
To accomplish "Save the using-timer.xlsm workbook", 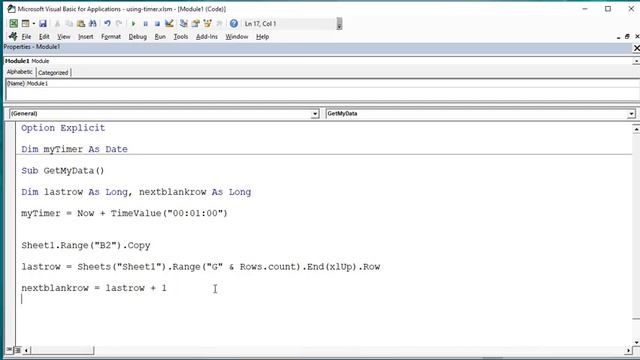I will click(x=43, y=24).
